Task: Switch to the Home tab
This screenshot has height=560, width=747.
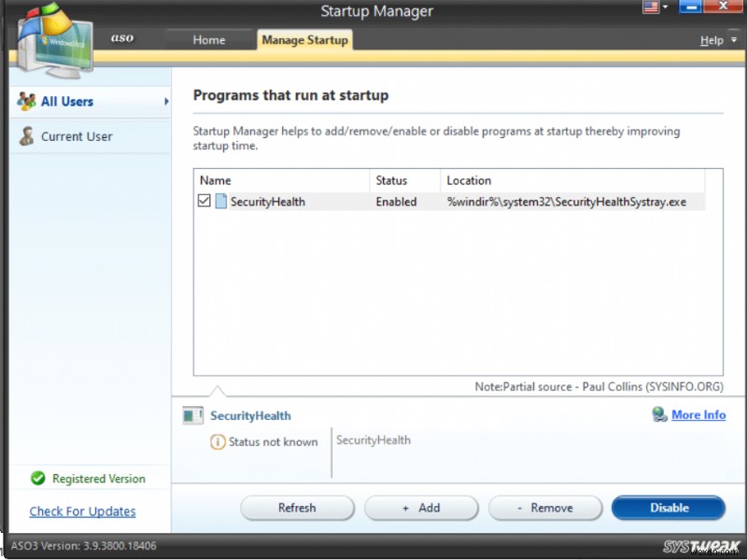Action: pos(209,40)
